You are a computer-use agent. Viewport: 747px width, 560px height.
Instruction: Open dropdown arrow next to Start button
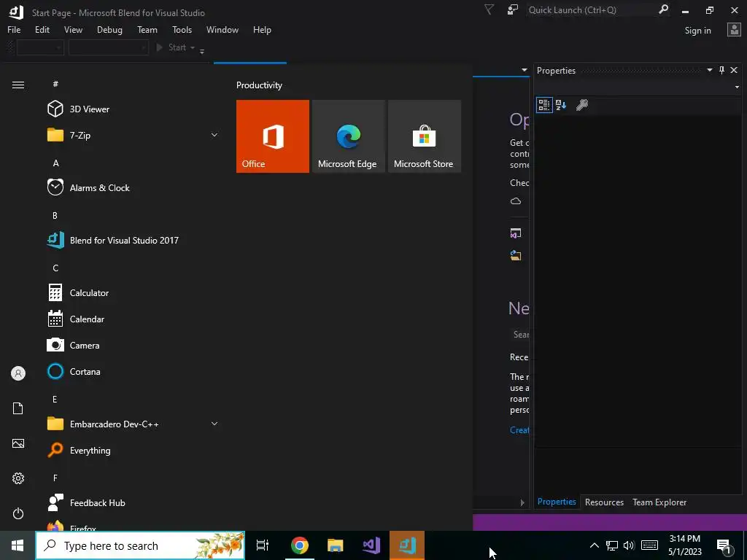(193, 47)
